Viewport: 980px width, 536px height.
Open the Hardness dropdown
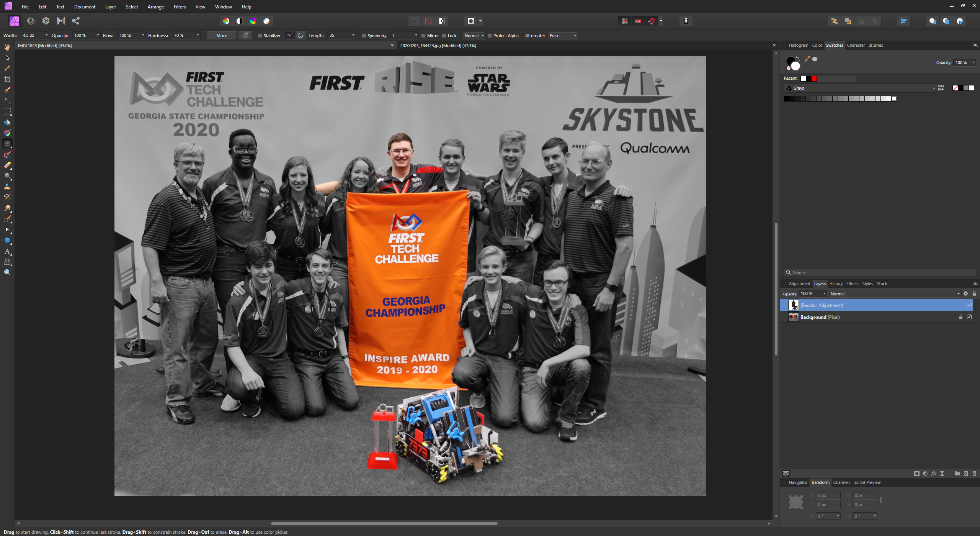[198, 35]
